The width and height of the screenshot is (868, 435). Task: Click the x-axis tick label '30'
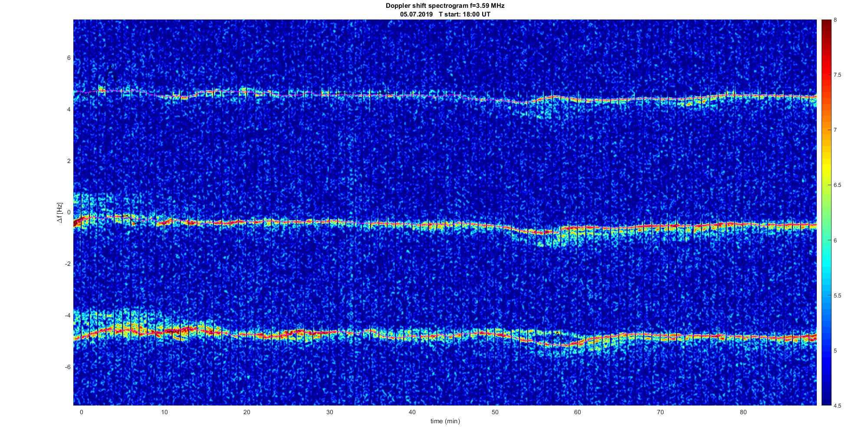coord(329,412)
